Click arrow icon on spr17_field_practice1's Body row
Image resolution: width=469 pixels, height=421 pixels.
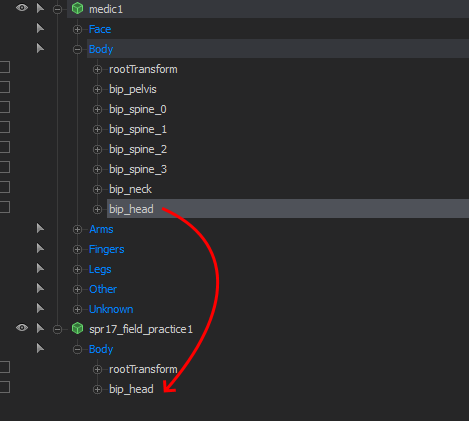[x=40, y=348]
